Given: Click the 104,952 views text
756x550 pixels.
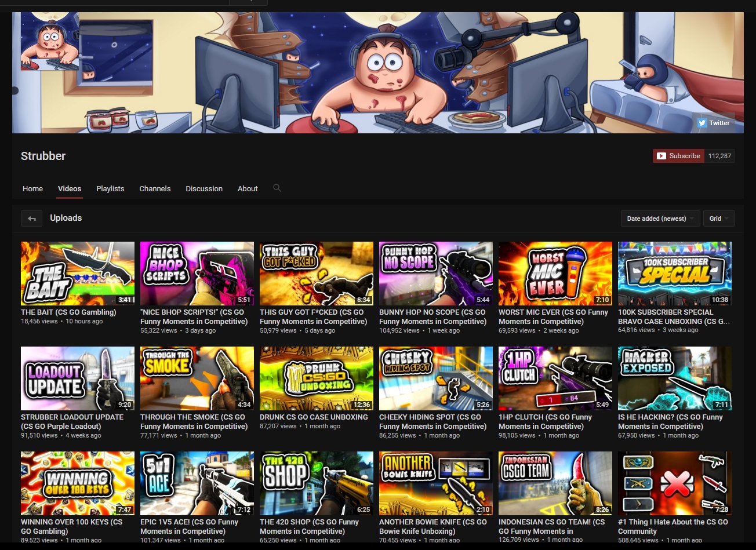Looking at the screenshot, I should 399,330.
